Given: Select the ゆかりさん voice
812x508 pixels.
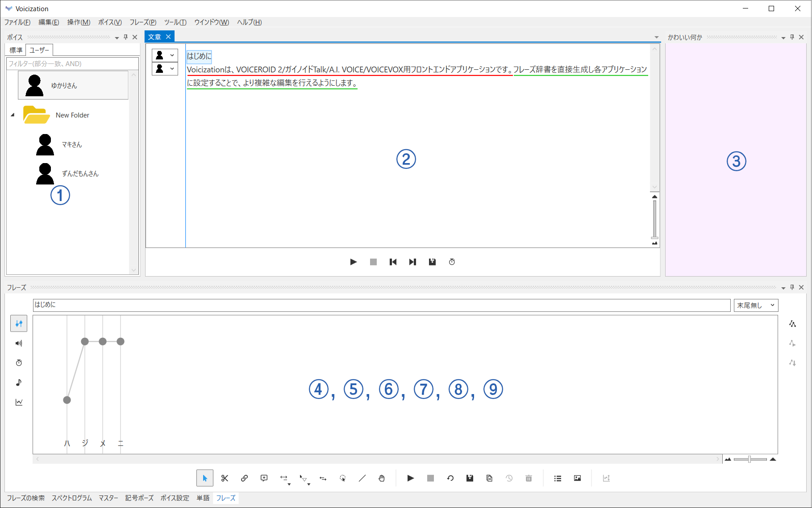Looking at the screenshot, I should click(x=73, y=85).
